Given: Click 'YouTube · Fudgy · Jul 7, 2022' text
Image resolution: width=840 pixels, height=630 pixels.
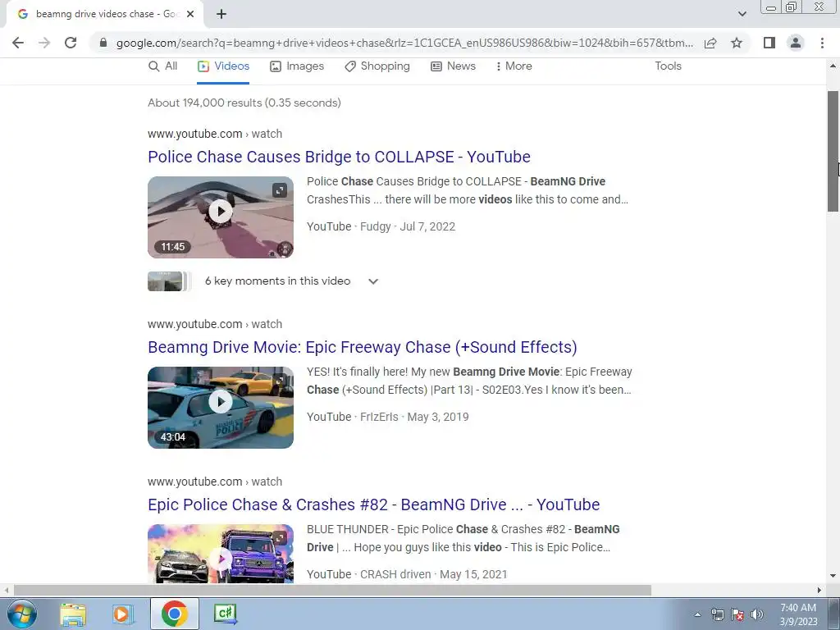Looking at the screenshot, I should (x=381, y=226).
